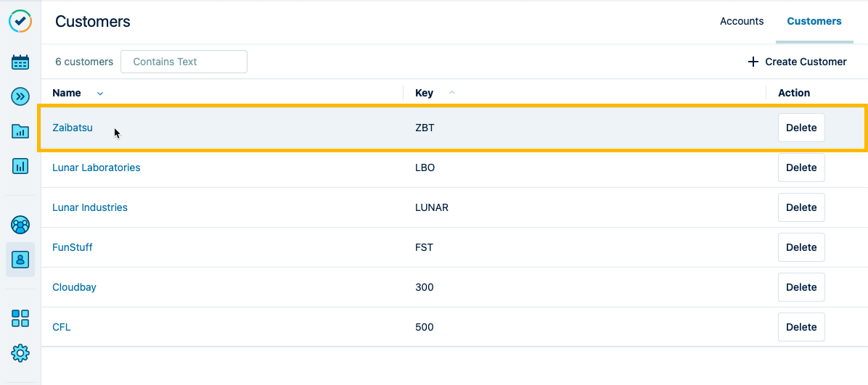Click the Tempo logo icon
Image resolution: width=868 pixels, height=385 pixels.
pos(20,21)
